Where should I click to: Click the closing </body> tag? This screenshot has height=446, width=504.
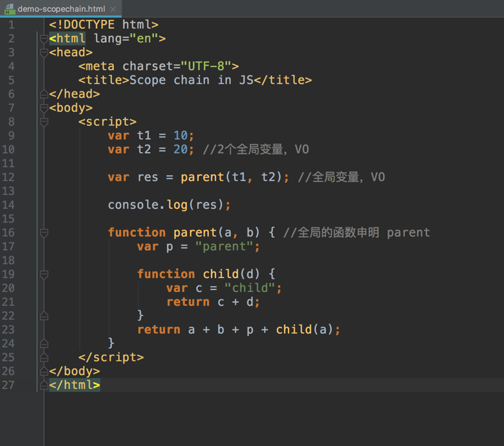pos(74,371)
